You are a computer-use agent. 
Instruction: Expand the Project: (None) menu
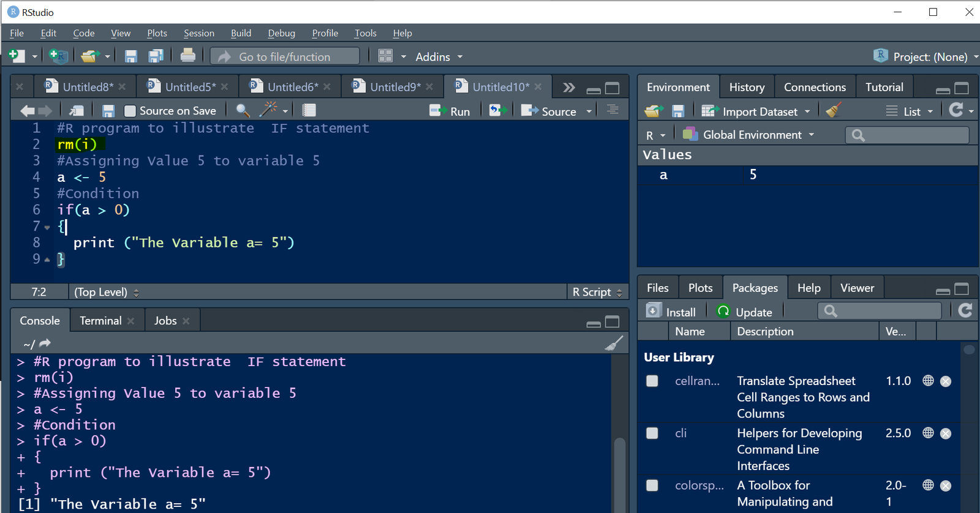[x=926, y=56]
